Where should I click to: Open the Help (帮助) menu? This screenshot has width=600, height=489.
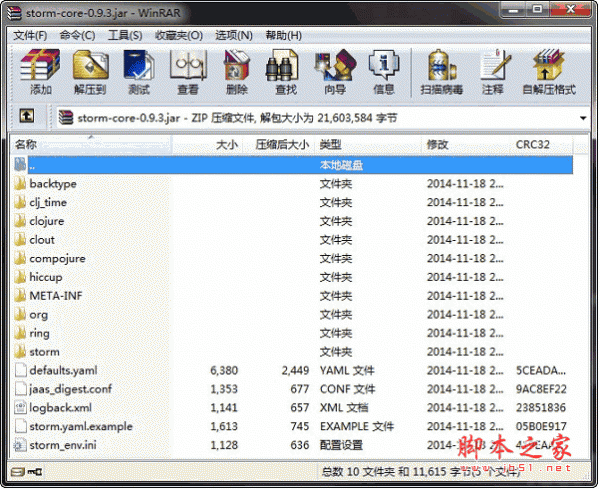pyautogui.click(x=284, y=36)
